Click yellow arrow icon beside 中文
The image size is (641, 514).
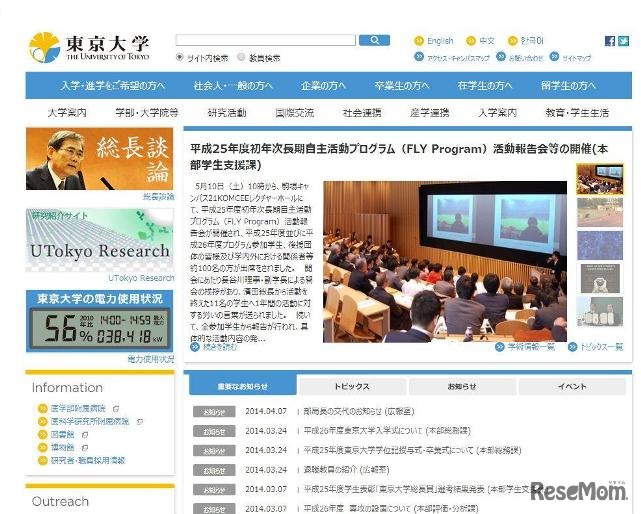pos(471,41)
